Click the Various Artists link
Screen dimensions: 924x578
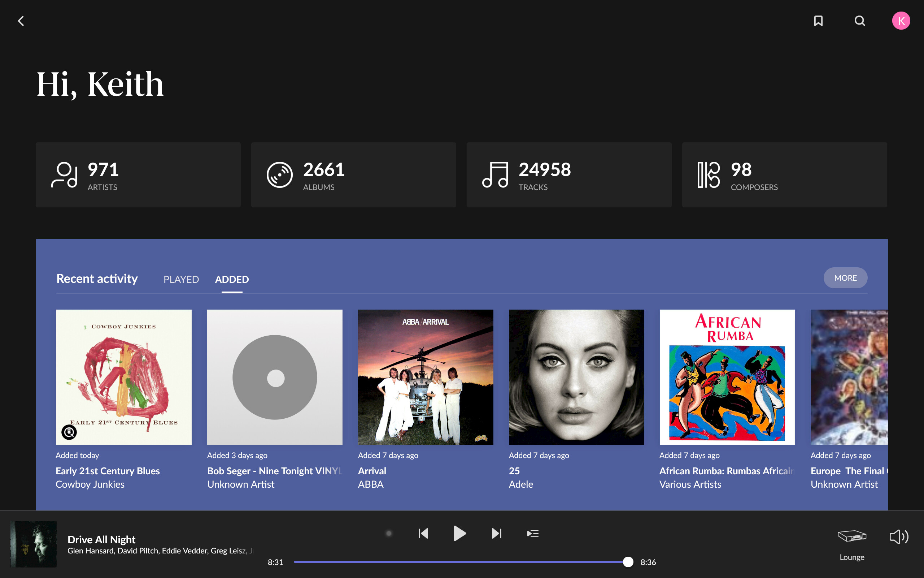[x=690, y=484]
